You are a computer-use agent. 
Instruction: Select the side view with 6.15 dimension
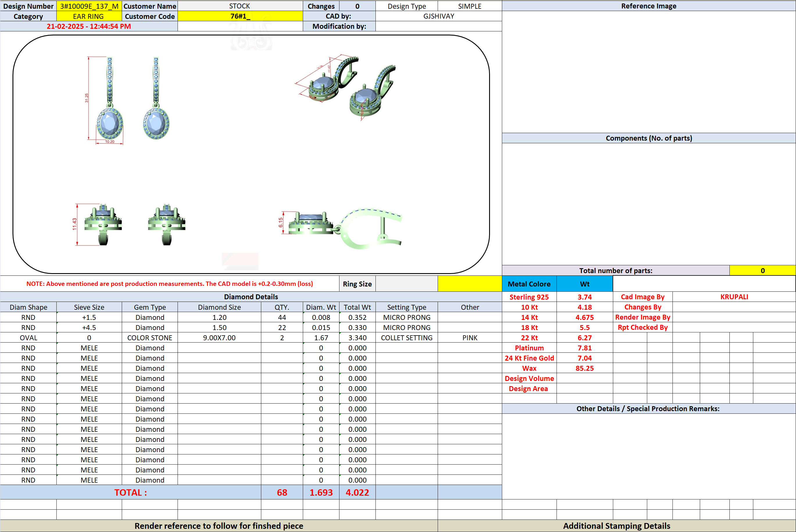[x=340, y=228]
